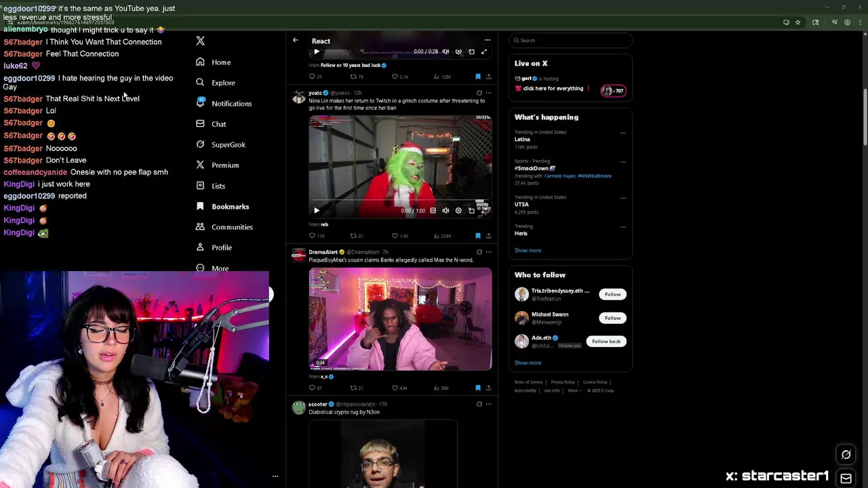Open Bookmarks in the sidebar

pyautogui.click(x=222, y=207)
